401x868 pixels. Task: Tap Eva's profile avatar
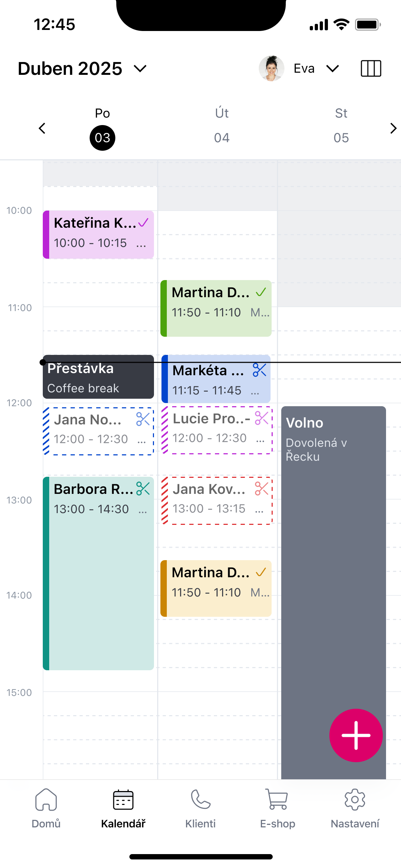[272, 68]
